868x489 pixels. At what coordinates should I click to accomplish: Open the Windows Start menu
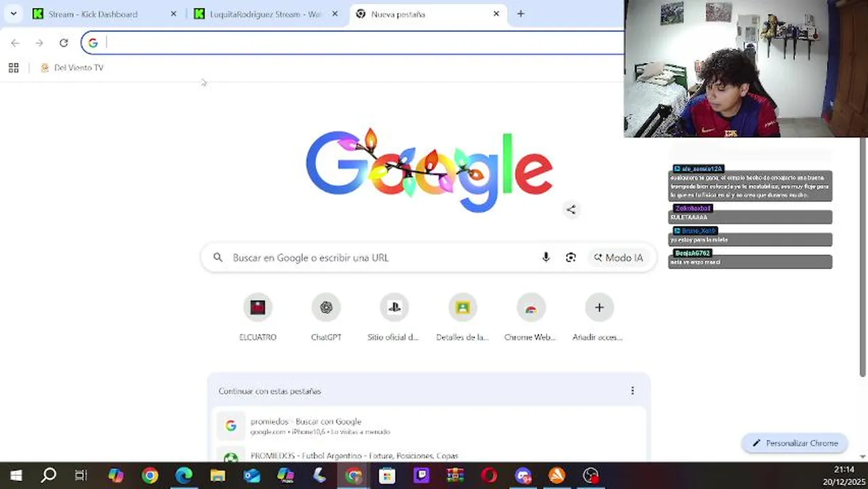tap(15, 475)
